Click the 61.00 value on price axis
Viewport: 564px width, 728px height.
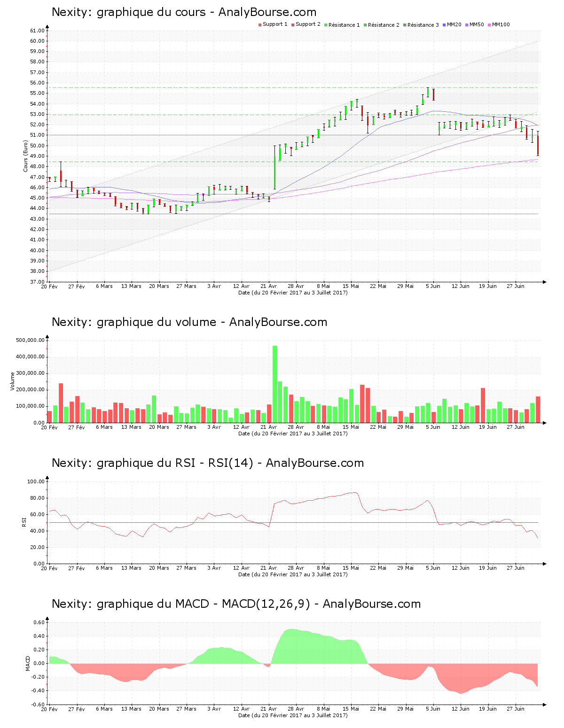point(37,31)
